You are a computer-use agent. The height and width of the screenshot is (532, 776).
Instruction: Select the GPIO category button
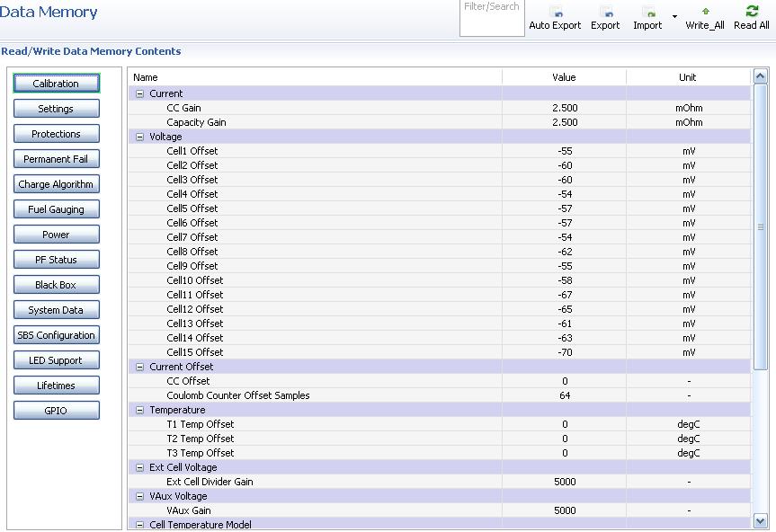point(56,411)
